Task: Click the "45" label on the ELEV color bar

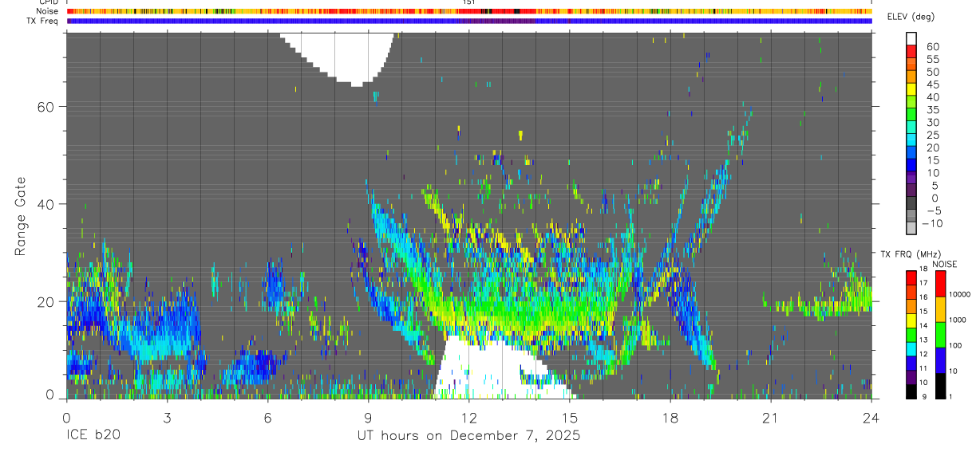Action: 932,85
